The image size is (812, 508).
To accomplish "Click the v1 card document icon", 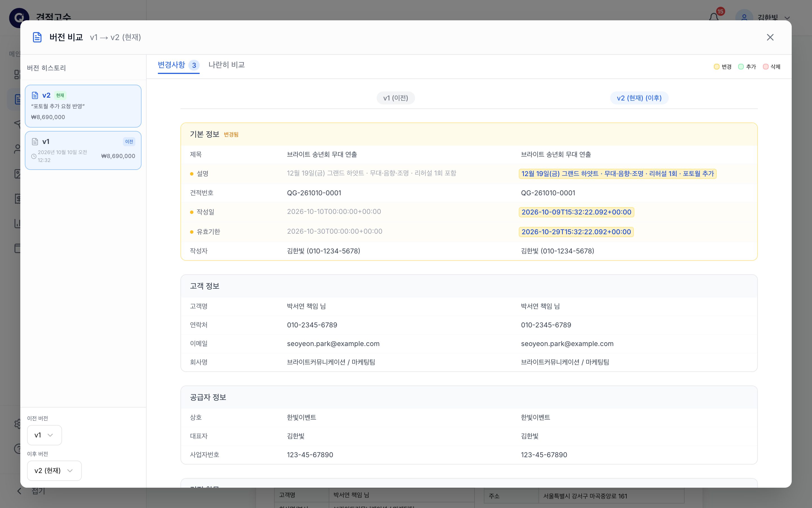I will (x=35, y=141).
